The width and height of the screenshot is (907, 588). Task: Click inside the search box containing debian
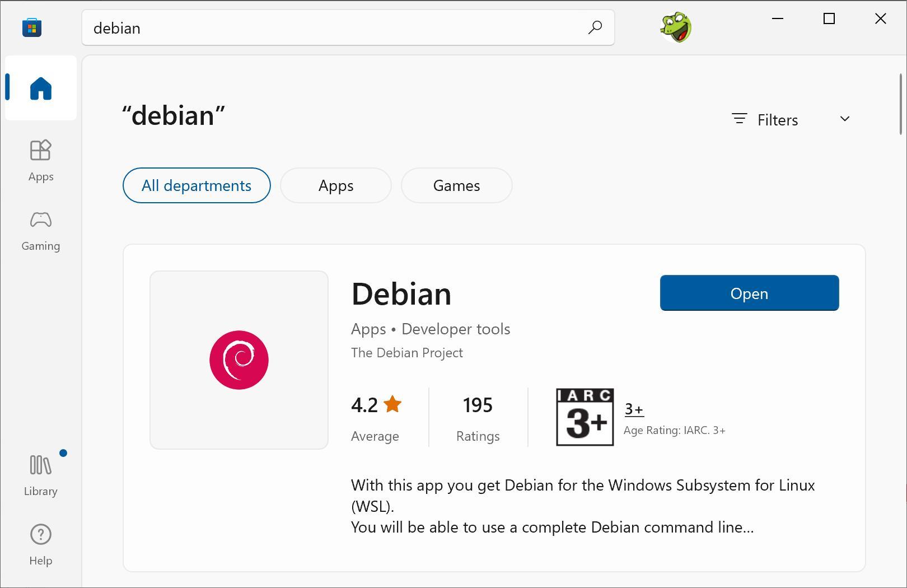point(336,28)
